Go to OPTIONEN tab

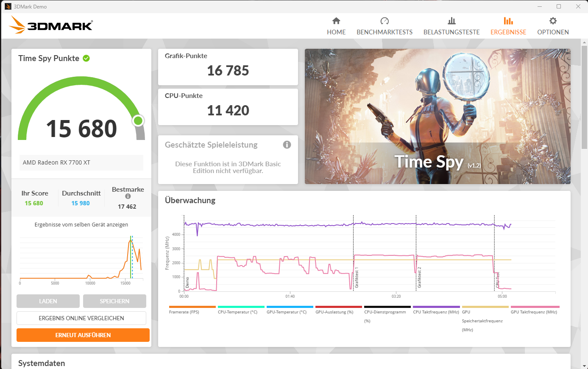553,26
